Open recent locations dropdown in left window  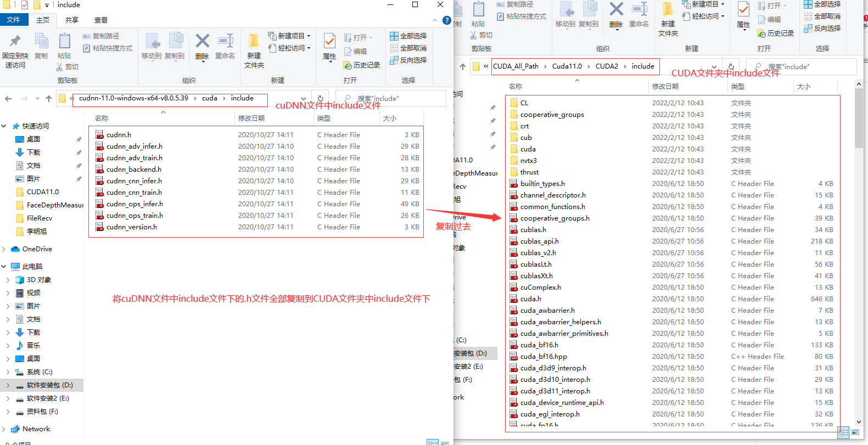[x=37, y=99]
